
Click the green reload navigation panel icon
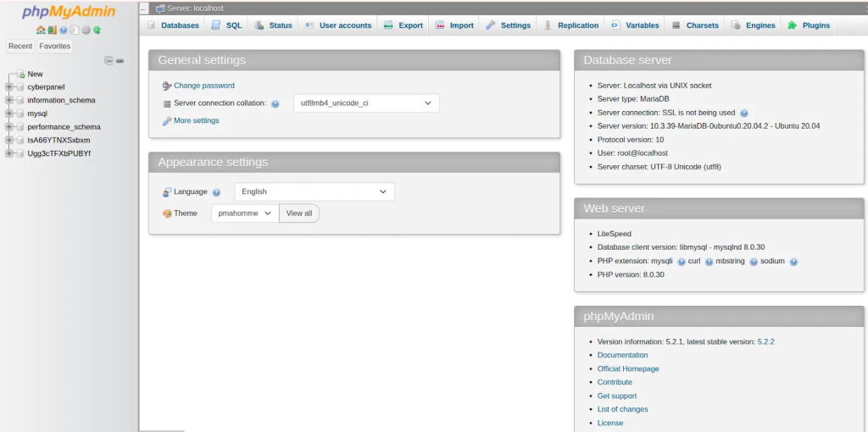(x=97, y=30)
